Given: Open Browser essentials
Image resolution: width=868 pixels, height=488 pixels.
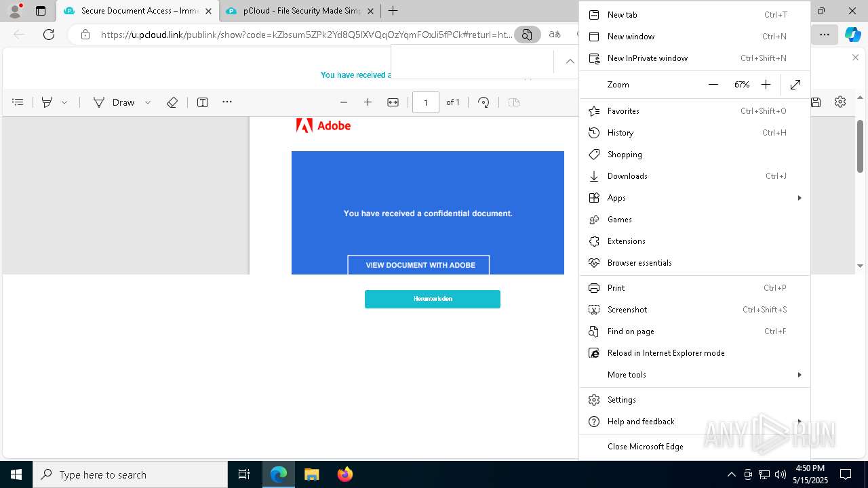Looking at the screenshot, I should click(x=695, y=263).
